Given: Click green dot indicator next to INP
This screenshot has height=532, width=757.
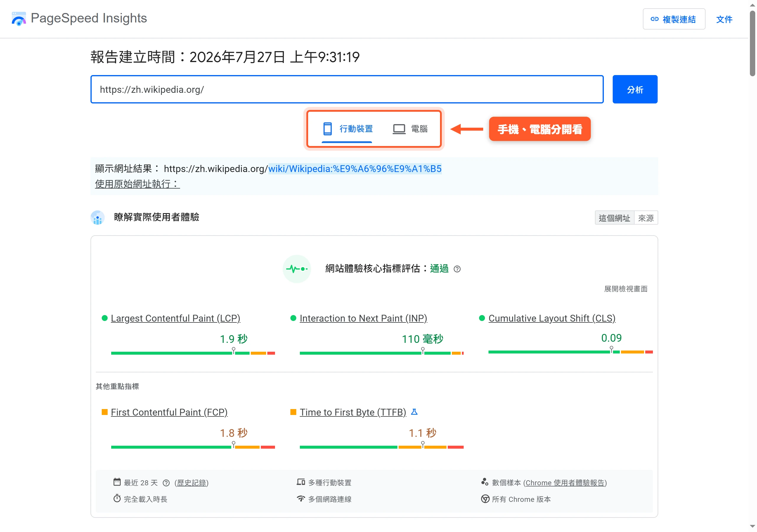Looking at the screenshot, I should [293, 318].
